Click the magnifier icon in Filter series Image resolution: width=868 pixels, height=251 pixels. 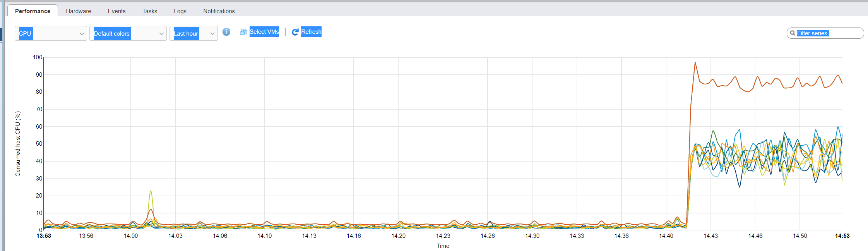[793, 33]
